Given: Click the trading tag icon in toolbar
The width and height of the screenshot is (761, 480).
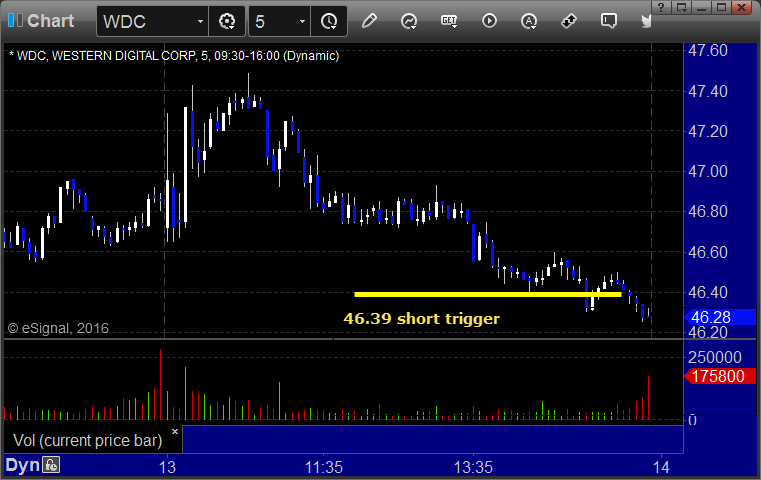Looking at the screenshot, I should [x=569, y=21].
